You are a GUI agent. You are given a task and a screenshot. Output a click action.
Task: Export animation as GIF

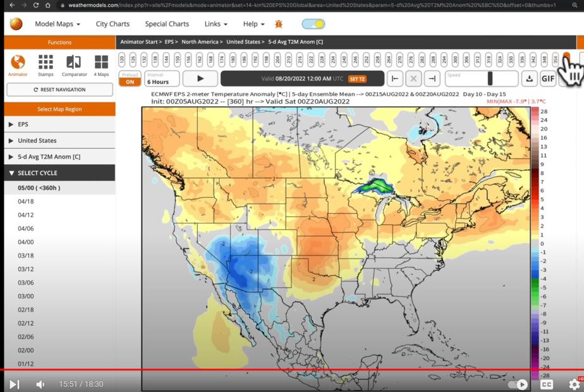coord(547,78)
